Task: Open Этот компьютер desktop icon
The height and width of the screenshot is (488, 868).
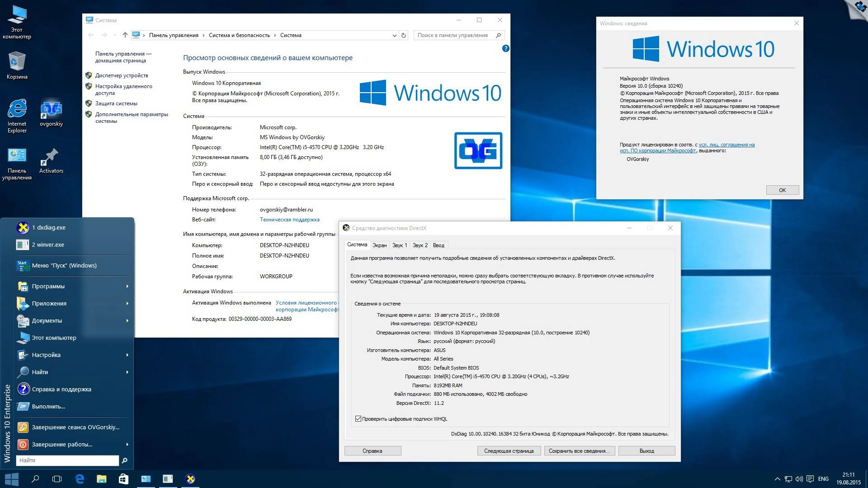Action: [x=17, y=16]
